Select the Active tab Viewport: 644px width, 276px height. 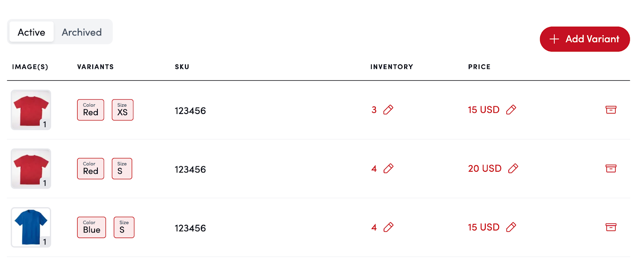pos(31,32)
